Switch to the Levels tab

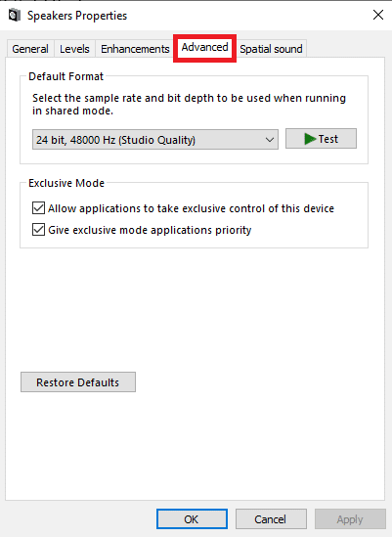74,49
